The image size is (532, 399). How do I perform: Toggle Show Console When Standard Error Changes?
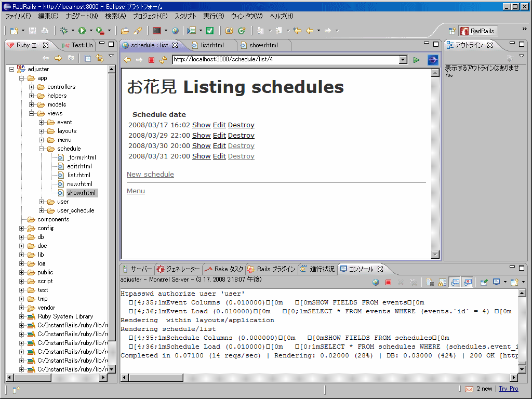pos(468,282)
